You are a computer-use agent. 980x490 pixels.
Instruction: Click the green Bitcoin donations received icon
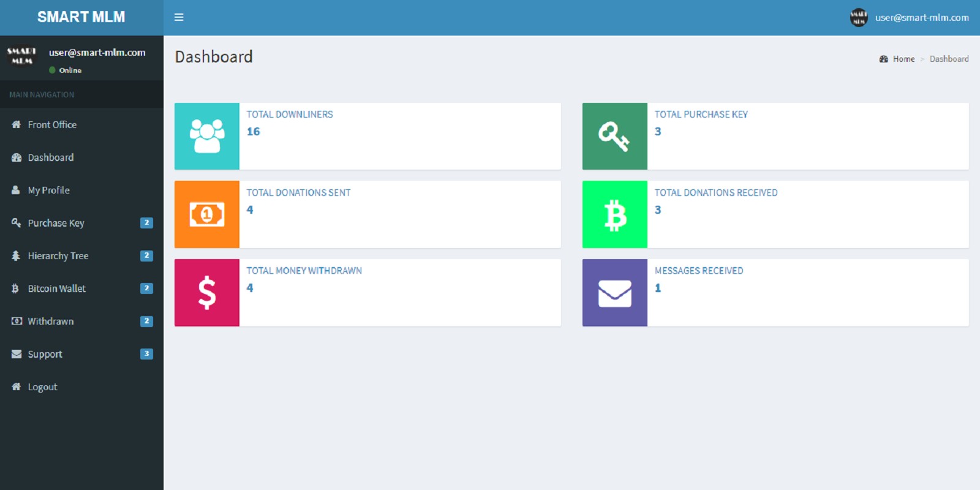(x=615, y=214)
